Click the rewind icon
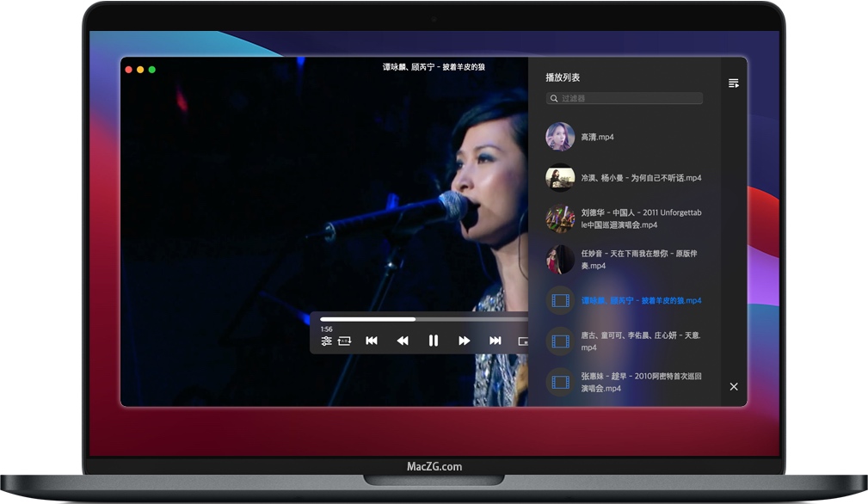Viewport: 868px width, 504px height. [403, 341]
